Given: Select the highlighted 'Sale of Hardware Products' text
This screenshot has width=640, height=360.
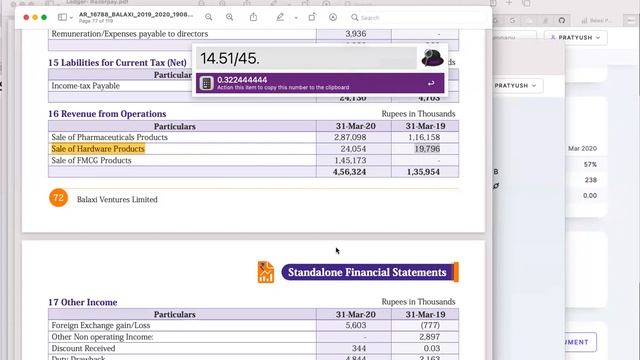Looking at the screenshot, I should coord(98,149).
